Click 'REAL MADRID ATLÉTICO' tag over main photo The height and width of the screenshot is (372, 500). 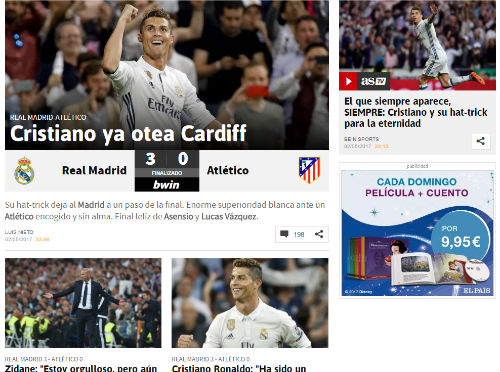point(48,117)
